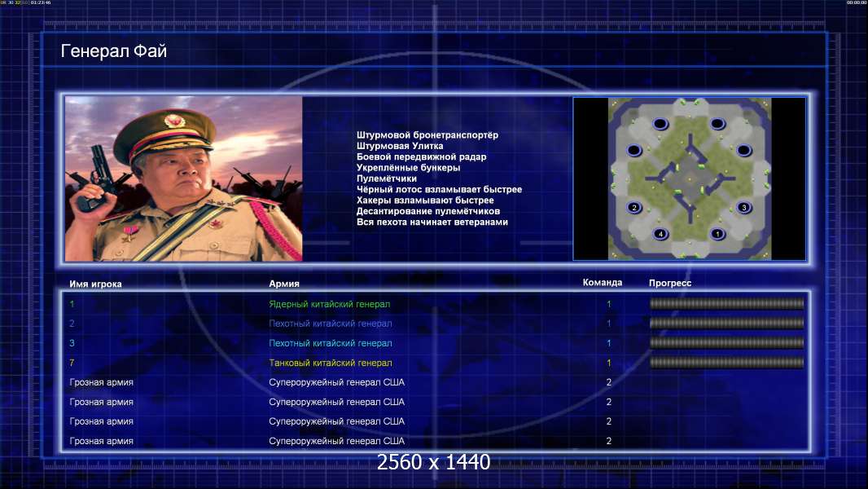Click 'Пехотный китайский генерал' for player 2
868x489 pixels.
331,324
